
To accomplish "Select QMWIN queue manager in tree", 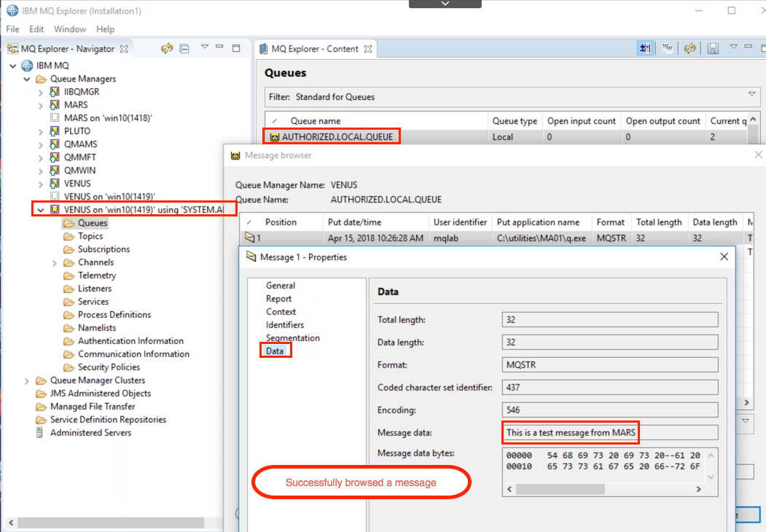I will (x=79, y=171).
